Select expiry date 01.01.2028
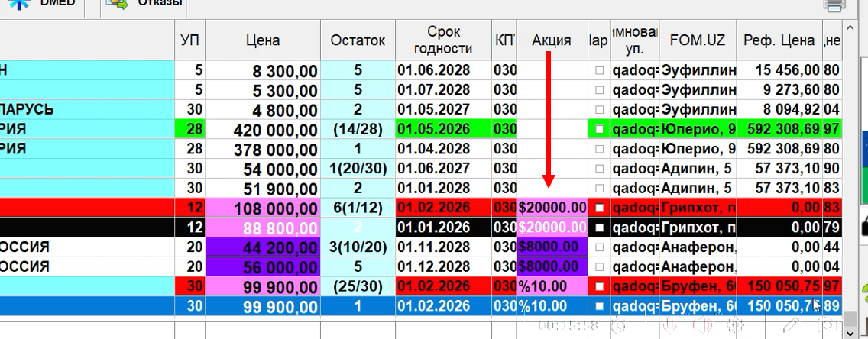The image size is (868, 339). 444,188
